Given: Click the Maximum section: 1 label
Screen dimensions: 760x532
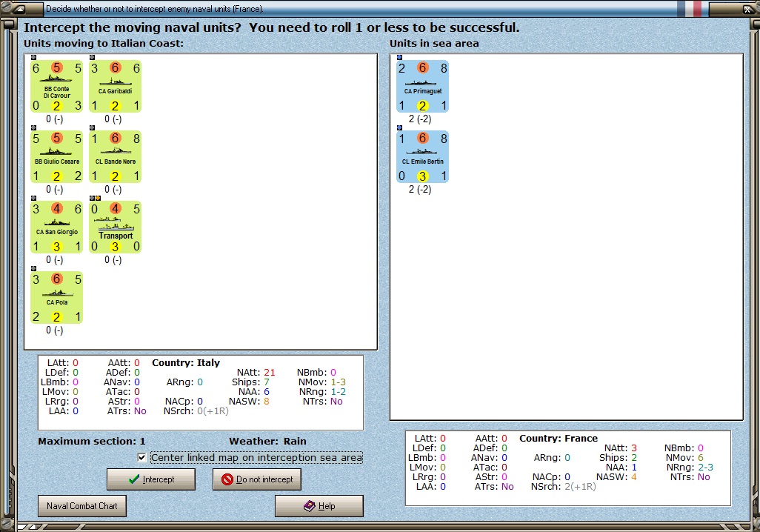Looking at the screenshot, I should pyautogui.click(x=92, y=442).
